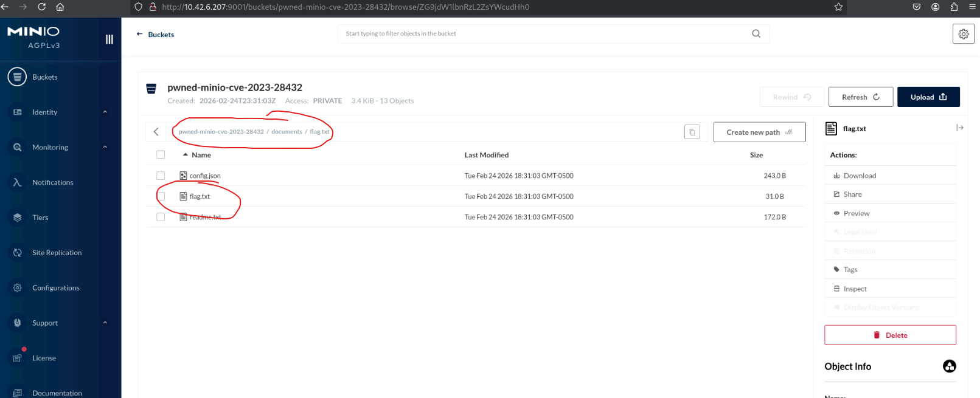Focus the bucket object filter field
The image size is (980, 398).
point(544,34)
